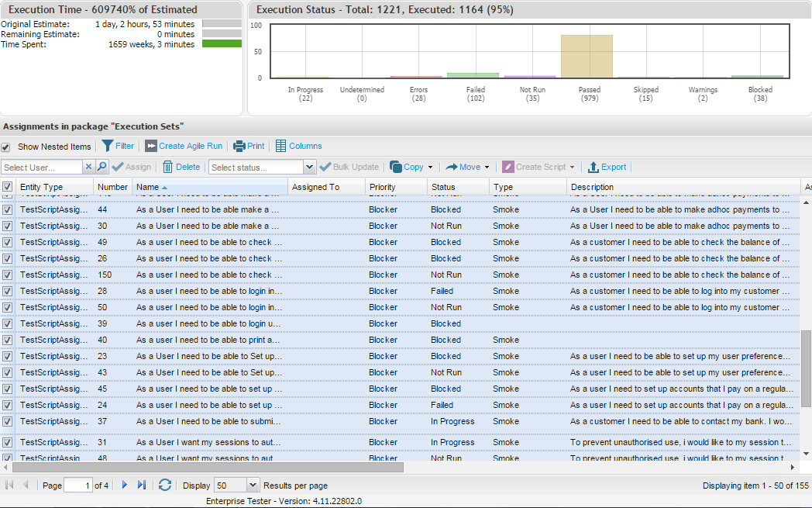
Task: Sort by the Name column header
Action: click(147, 187)
